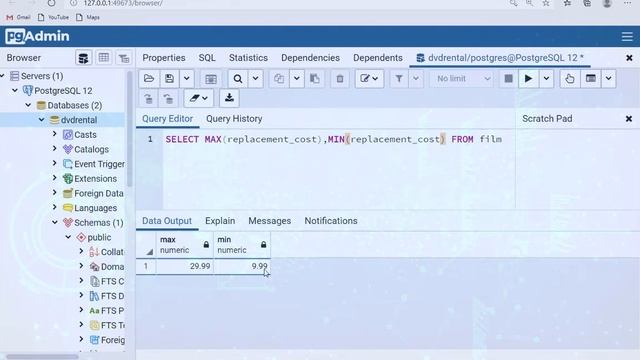Collapse the Schemas (1) node
The image size is (640, 360).
coord(55,222)
